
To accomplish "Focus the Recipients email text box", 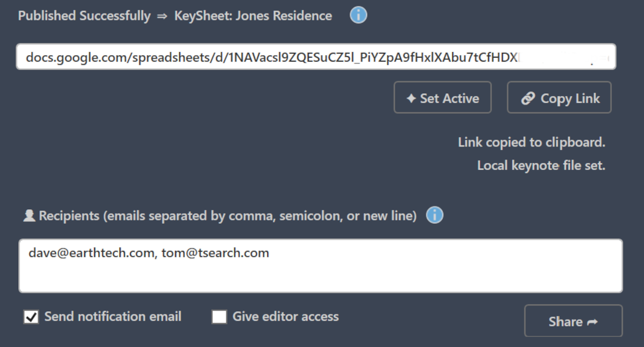I will point(320,273).
